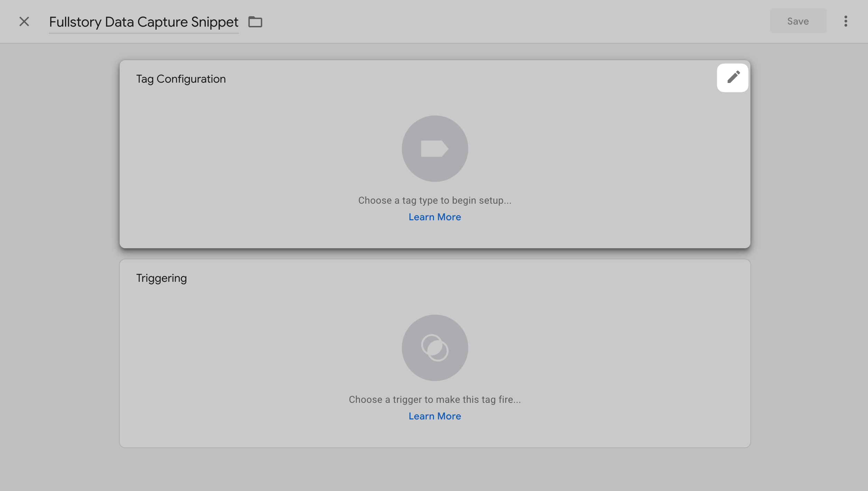Open the folder picker icon beside the tag name
Viewport: 868px width, 491px height.
[255, 22]
